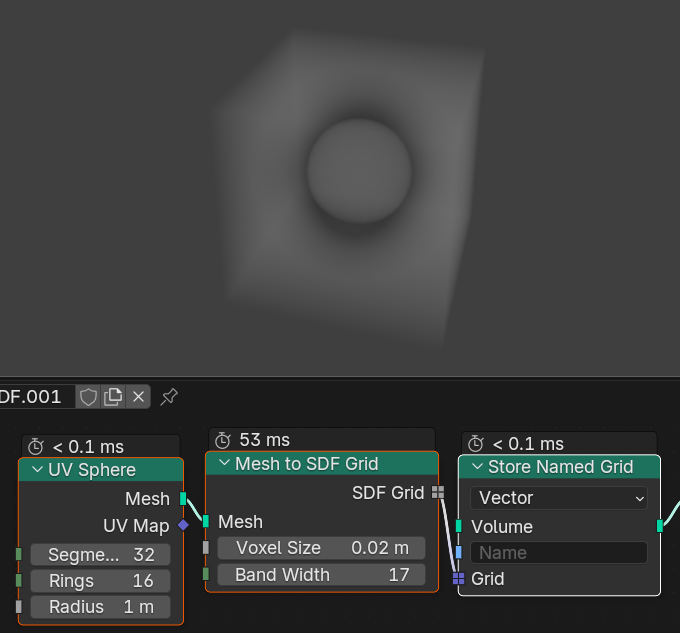
Task: Click the Radius value field
Action: (x=100, y=607)
